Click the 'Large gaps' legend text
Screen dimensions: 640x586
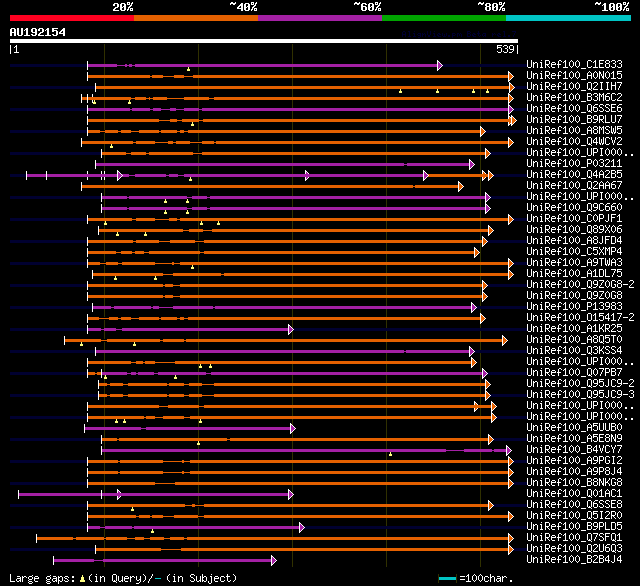point(42,579)
